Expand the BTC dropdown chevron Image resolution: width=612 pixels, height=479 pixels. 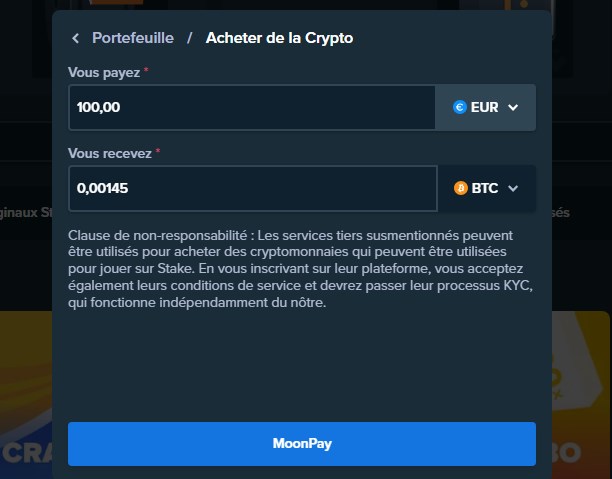[x=514, y=188]
